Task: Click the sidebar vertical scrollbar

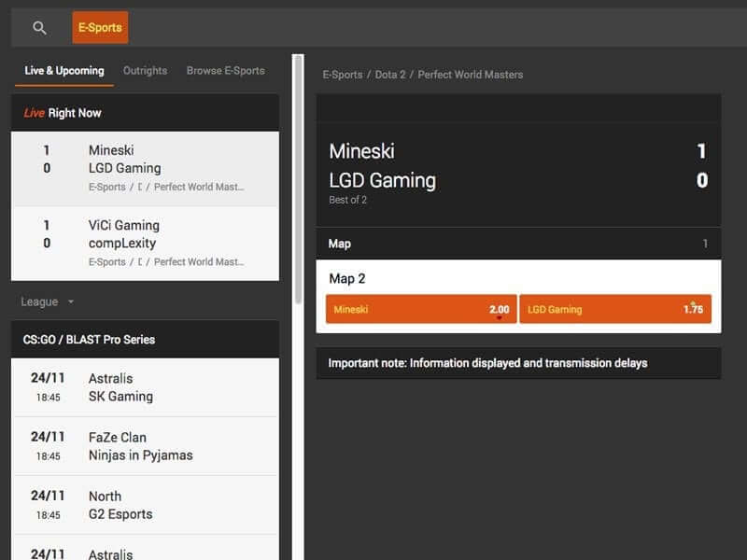Action: pos(298,179)
